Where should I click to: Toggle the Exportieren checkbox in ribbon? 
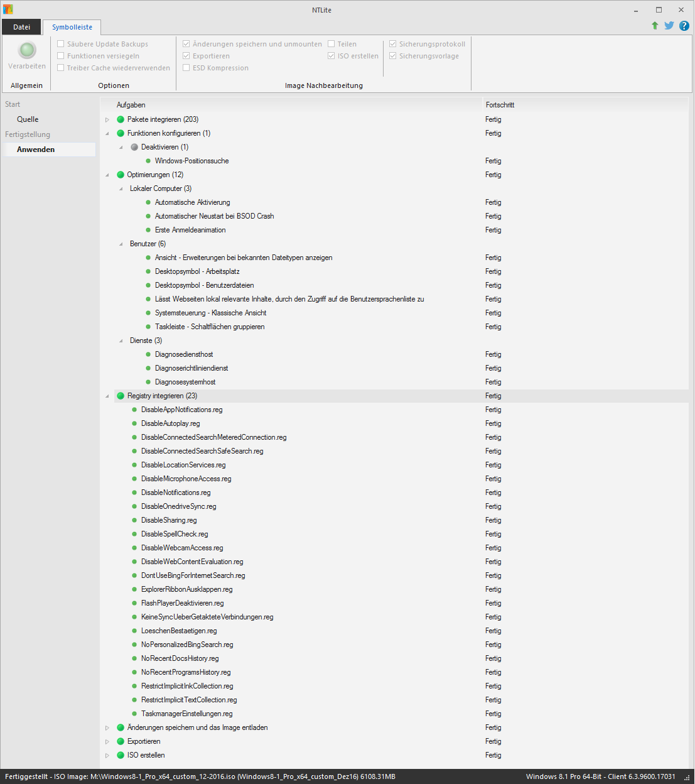pyautogui.click(x=186, y=56)
